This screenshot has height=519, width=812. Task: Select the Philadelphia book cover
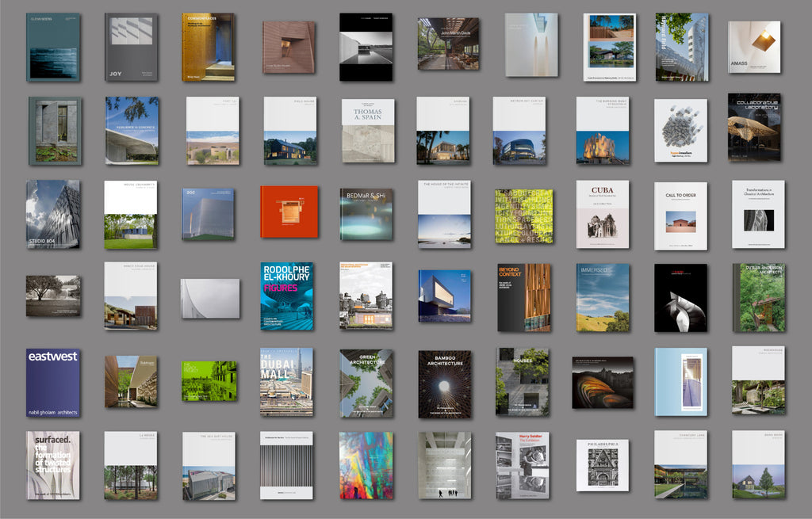(x=603, y=465)
